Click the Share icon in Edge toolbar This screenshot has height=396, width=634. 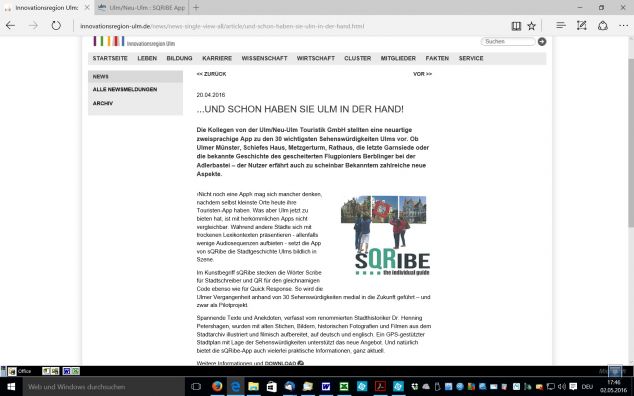tap(603, 25)
